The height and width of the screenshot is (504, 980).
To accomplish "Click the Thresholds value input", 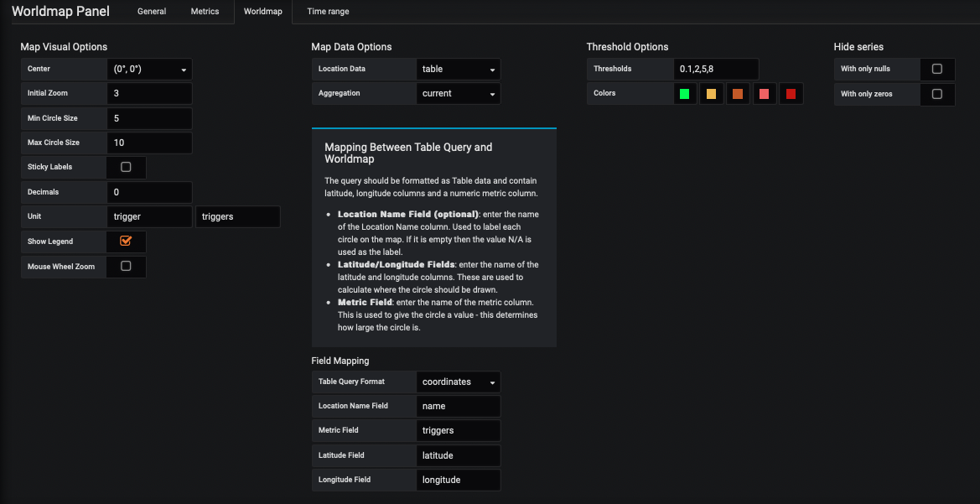I will coord(714,69).
